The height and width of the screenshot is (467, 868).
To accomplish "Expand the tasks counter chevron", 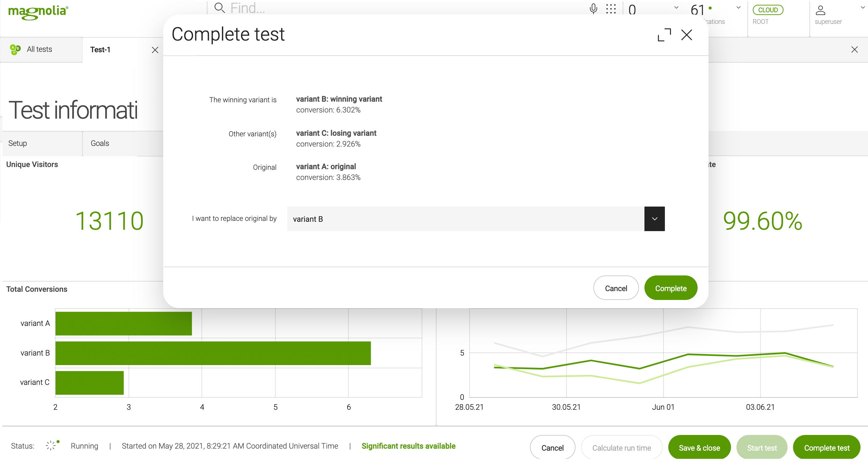I will [x=676, y=7].
